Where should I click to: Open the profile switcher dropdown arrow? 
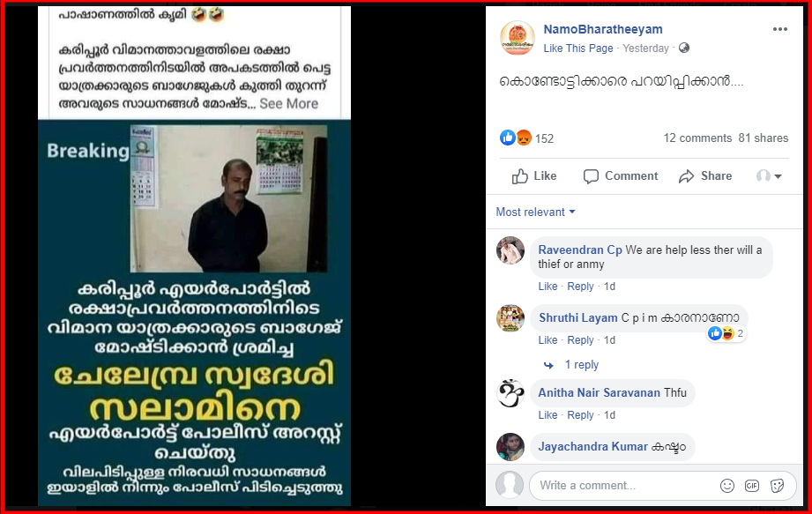coord(769,176)
